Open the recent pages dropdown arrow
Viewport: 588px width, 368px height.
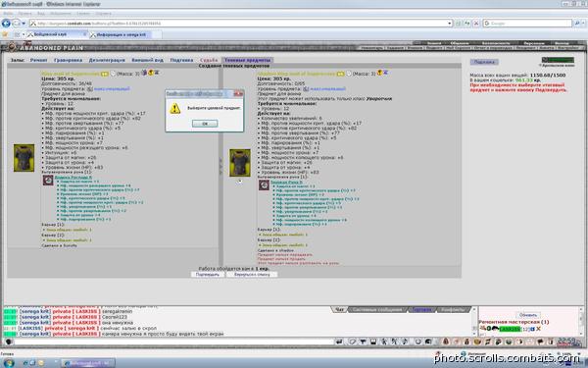(24, 24)
